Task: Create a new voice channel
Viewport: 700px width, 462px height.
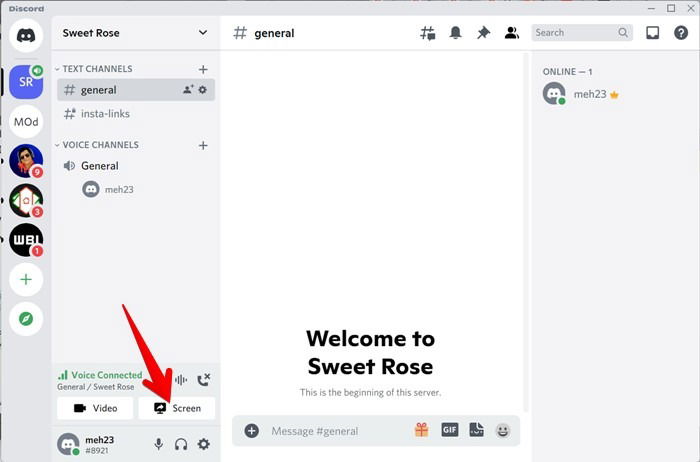Action: 203,145
